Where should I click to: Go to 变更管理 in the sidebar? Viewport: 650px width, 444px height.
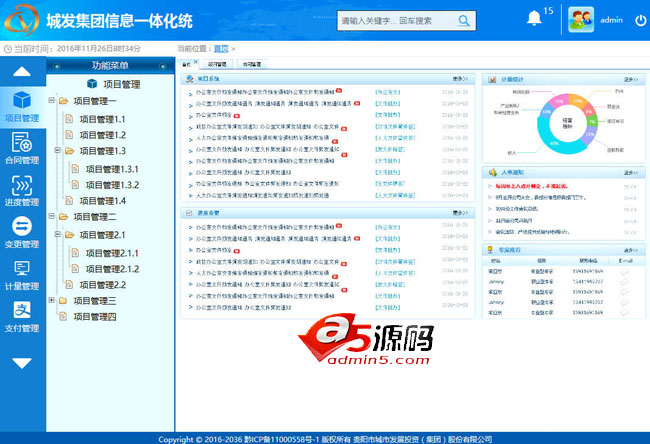tap(22, 232)
